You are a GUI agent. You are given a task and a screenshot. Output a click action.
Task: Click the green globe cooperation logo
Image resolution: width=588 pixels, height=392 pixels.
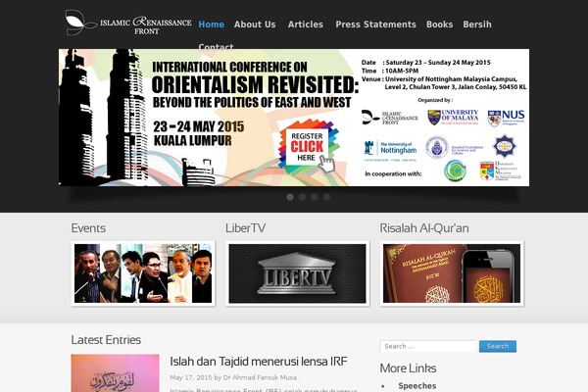(x=455, y=171)
